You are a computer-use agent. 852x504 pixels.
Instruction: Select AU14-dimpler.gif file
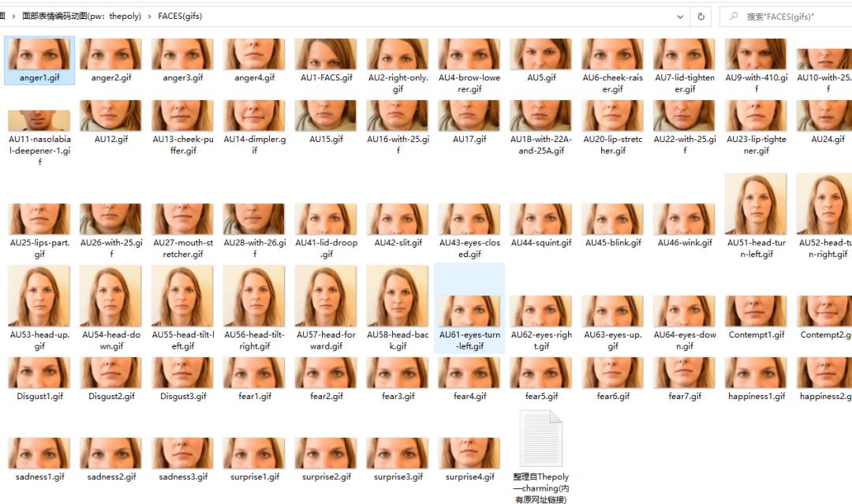click(254, 116)
